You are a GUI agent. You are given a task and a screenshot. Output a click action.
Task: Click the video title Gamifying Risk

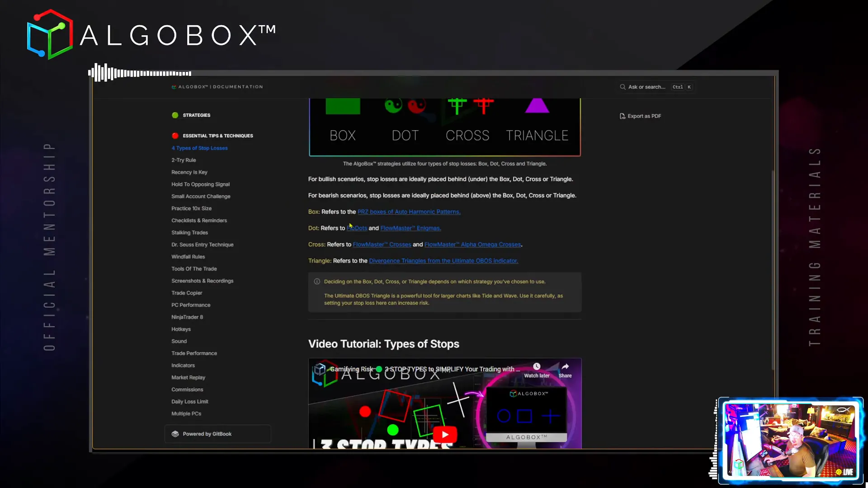[425, 369]
